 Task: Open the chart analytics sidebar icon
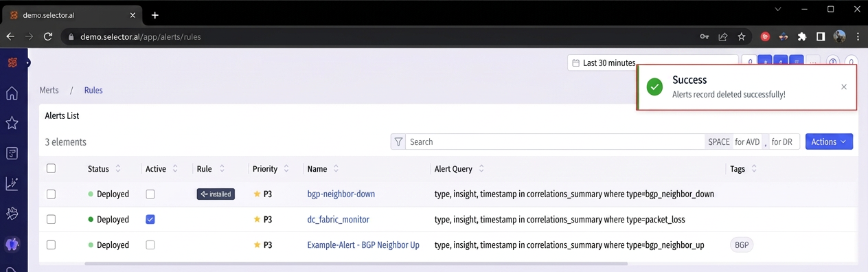[x=12, y=183]
